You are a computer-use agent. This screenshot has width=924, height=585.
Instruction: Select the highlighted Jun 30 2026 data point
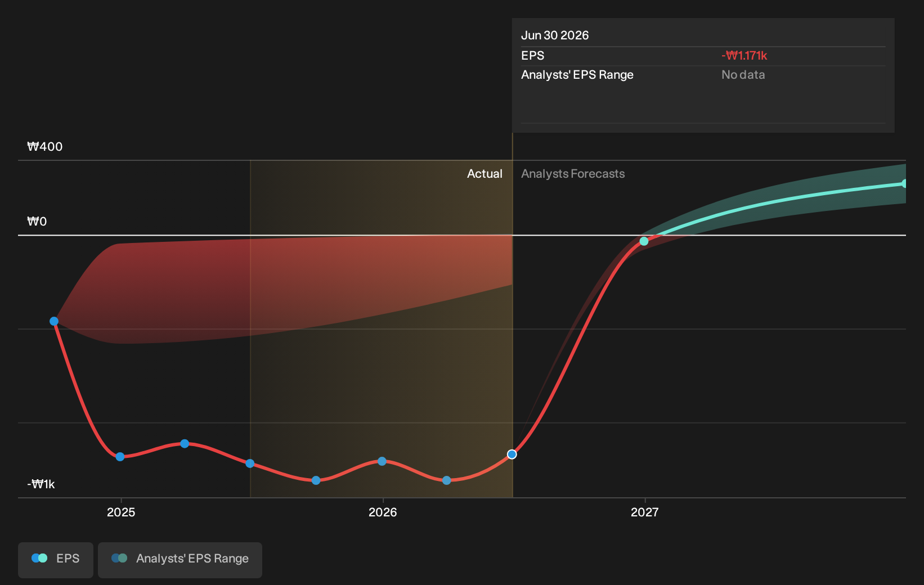click(512, 454)
